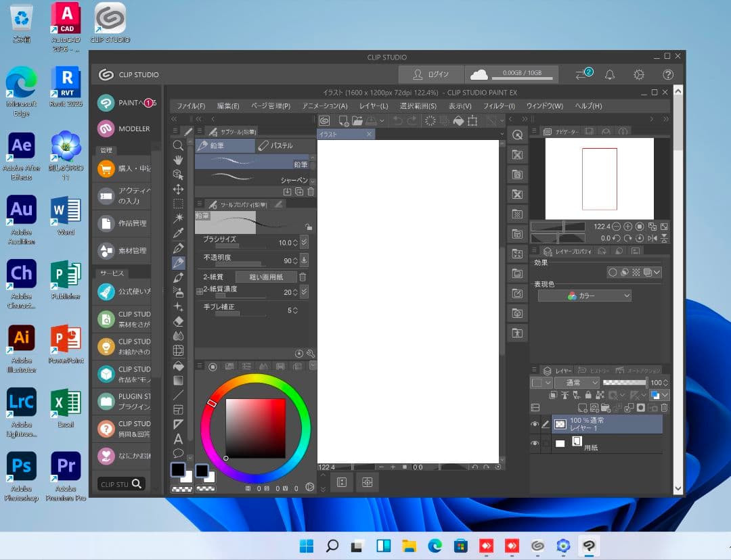This screenshot has width=731, height=560.
Task: Hide レイヤー 1 with eye icon
Action: 535,424
